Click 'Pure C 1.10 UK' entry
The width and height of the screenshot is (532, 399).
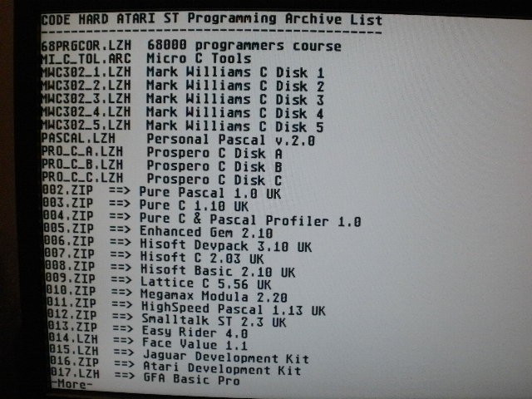pyautogui.click(x=194, y=205)
